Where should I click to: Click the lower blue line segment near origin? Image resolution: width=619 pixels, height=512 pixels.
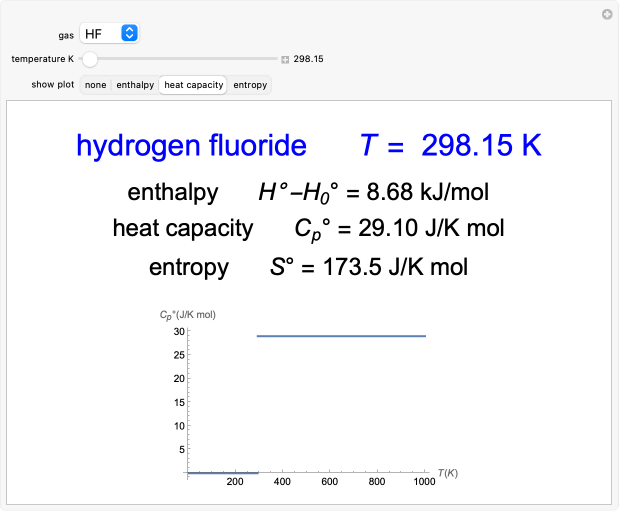point(223,472)
